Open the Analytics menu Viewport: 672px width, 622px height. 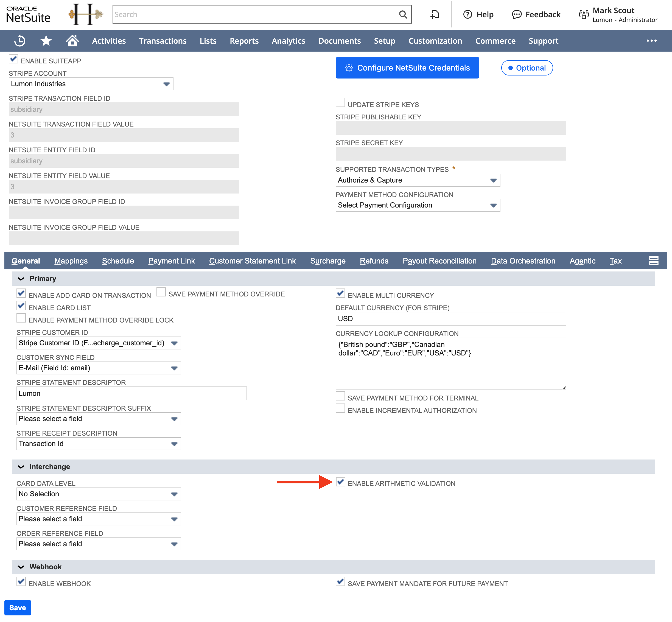[x=289, y=41]
